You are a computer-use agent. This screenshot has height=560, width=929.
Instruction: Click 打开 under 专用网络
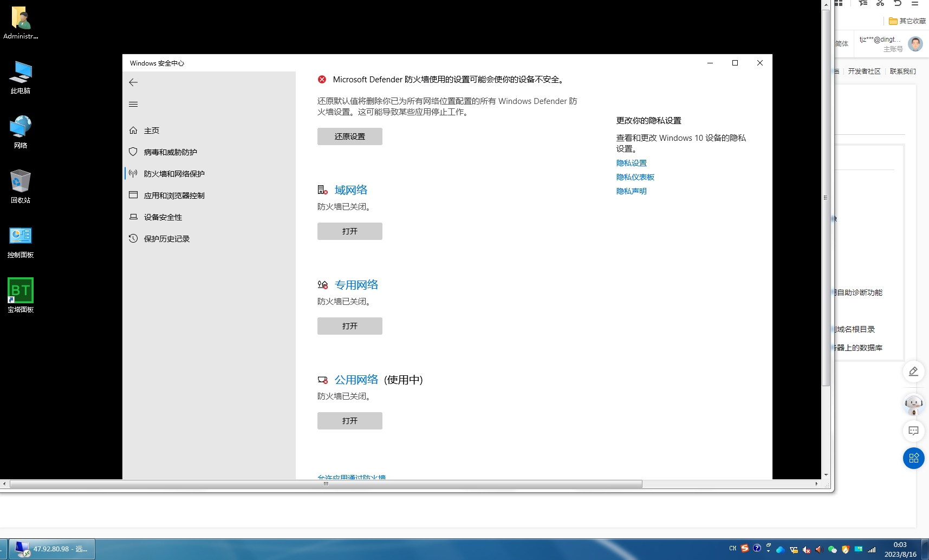(350, 326)
